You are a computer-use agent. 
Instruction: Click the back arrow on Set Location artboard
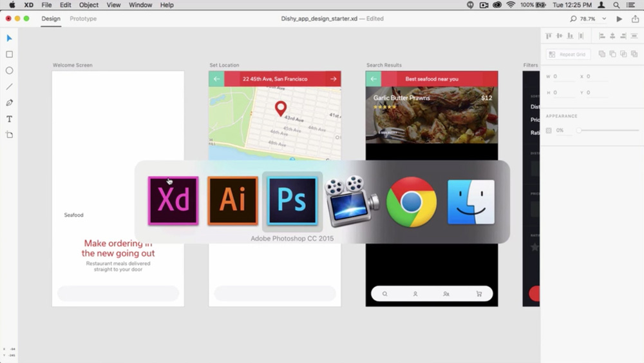tap(216, 79)
